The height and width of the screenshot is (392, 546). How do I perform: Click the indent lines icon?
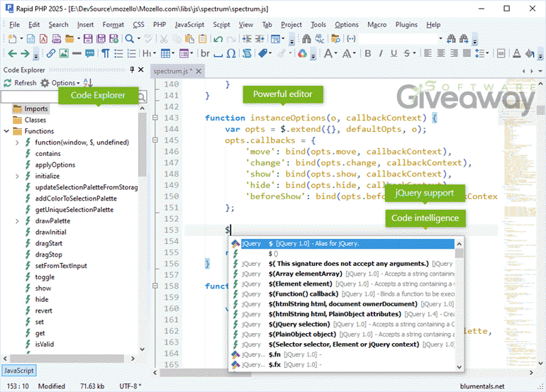click(247, 39)
